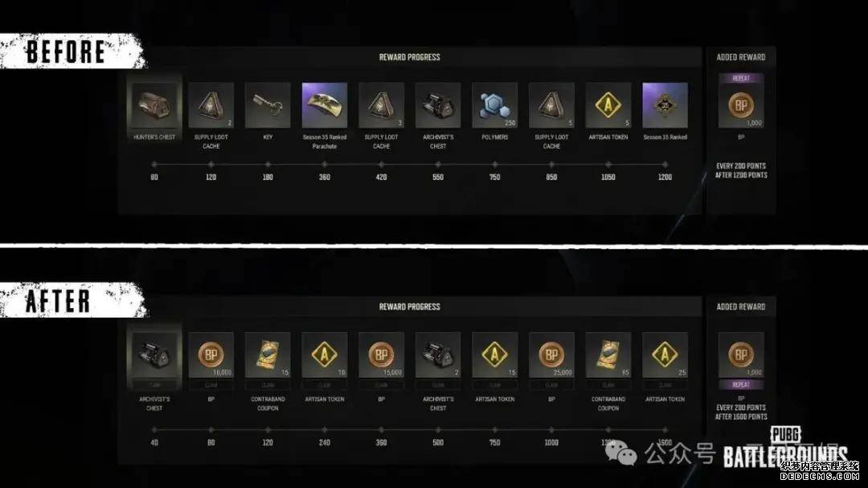Select the 1050 points milestone marker

point(608,165)
